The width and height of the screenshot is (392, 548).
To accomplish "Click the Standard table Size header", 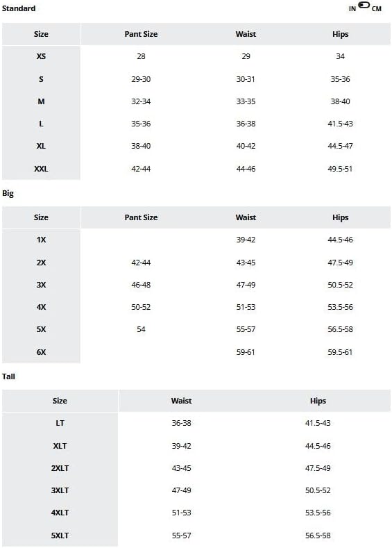I will [x=41, y=34].
